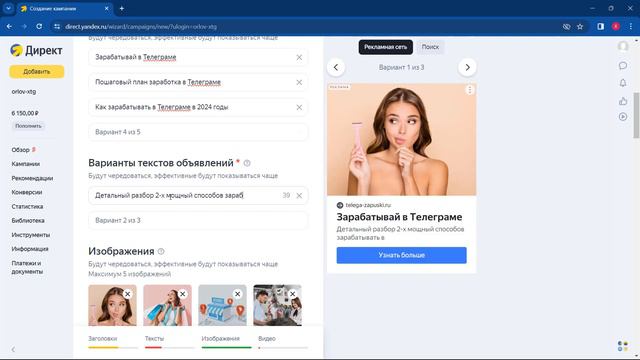640x360 pixels.
Task: Open Конверсии in sidebar
Action: click(x=27, y=192)
